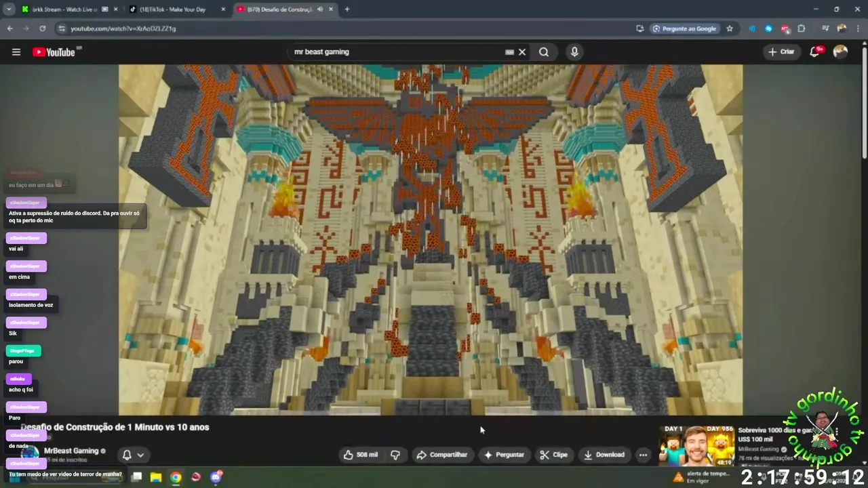Viewport: 868px width, 488px height.
Task: Open Chrome from the taskbar
Action: (176, 477)
